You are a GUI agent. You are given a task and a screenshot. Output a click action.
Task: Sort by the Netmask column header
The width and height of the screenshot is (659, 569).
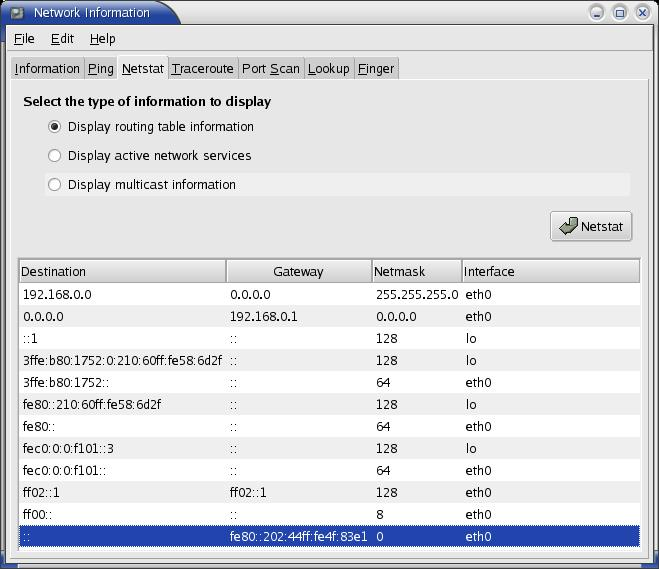coord(417,271)
